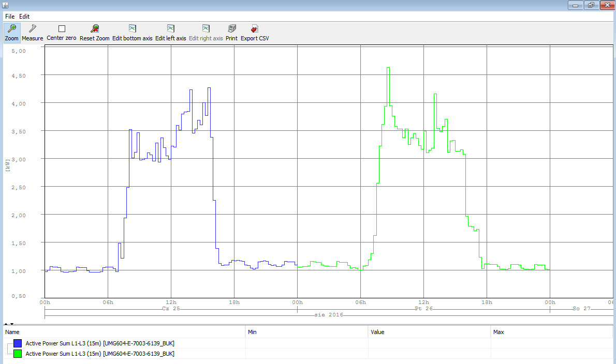Click the Name column header
The width and height of the screenshot is (616, 364).
(125, 332)
